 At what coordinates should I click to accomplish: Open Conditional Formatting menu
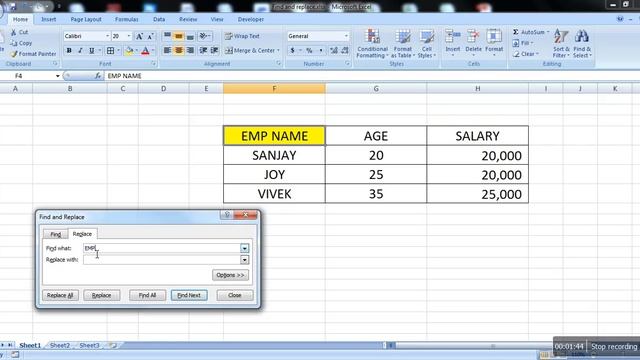coord(372,44)
